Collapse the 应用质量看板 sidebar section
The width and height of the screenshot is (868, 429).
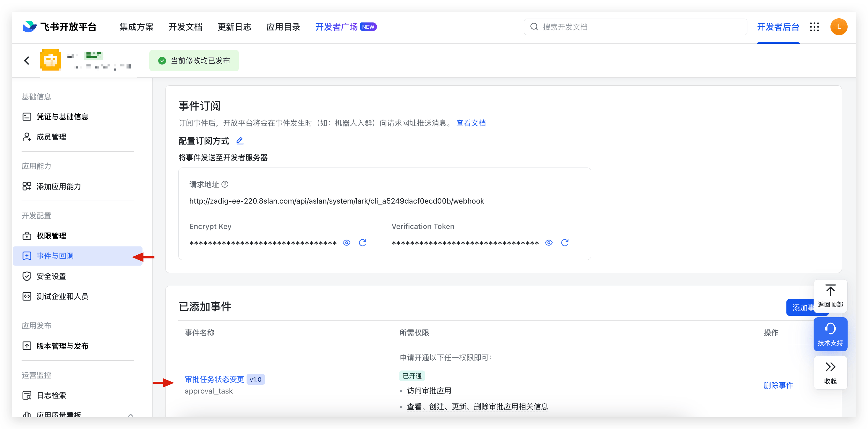(131, 415)
